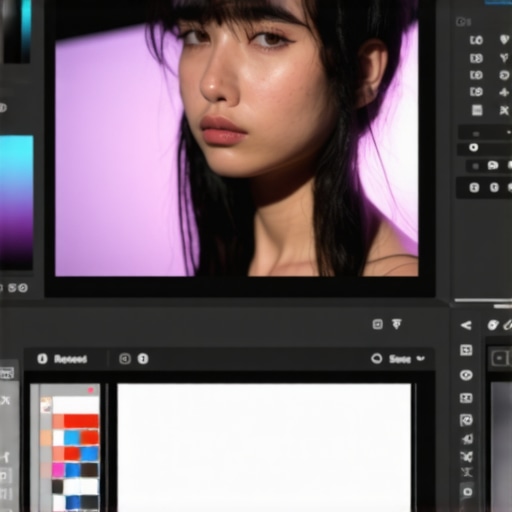The width and height of the screenshot is (512, 512).
Task: Click the labeled text button beside the info icon
Action: click(70, 359)
